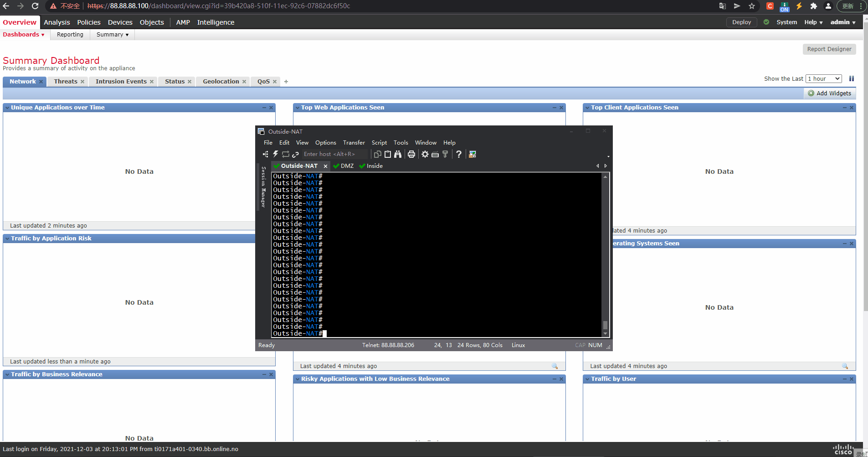Open browser extensions puzzle icon
Image resolution: width=868 pixels, height=457 pixels.
point(814,6)
